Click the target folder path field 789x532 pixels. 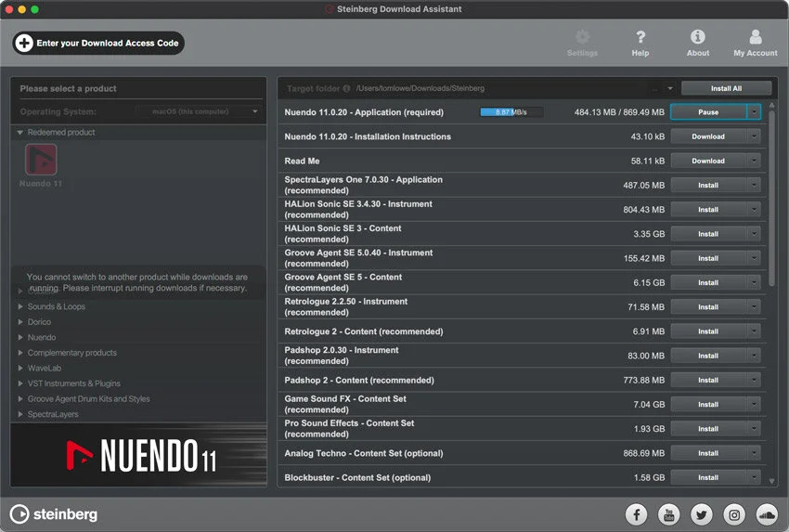508,88
